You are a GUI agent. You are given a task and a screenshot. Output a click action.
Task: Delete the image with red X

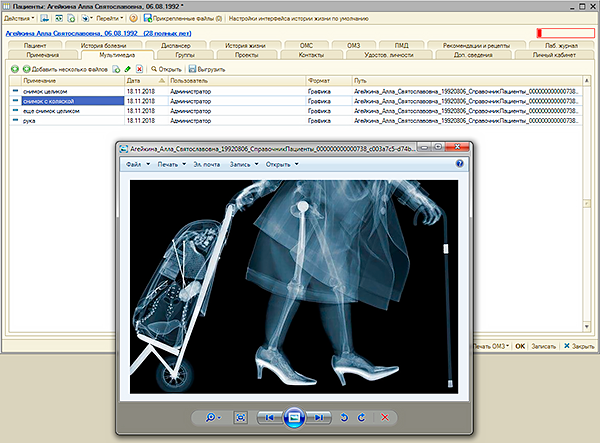(385, 415)
